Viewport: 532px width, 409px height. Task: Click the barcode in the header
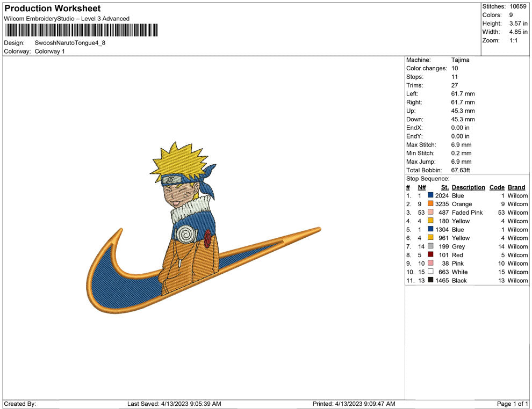82,30
